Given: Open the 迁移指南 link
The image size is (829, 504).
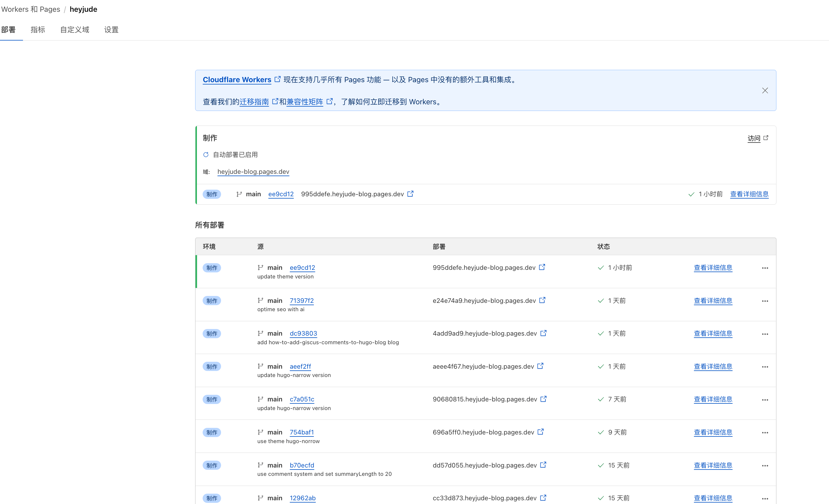Looking at the screenshot, I should click(254, 101).
